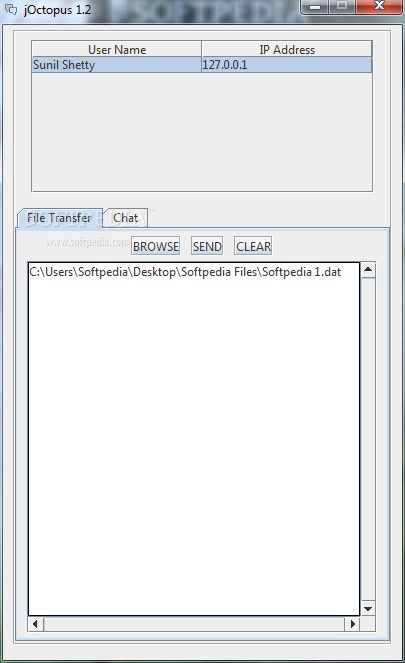Click the IP Address column header

point(287,49)
